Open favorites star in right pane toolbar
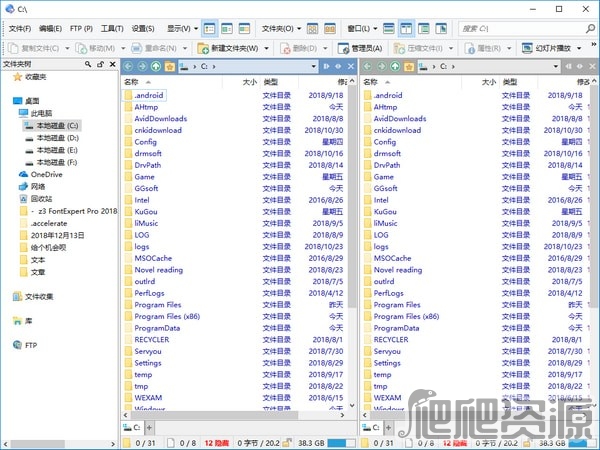Image resolution: width=600 pixels, height=450 pixels. pos(409,67)
